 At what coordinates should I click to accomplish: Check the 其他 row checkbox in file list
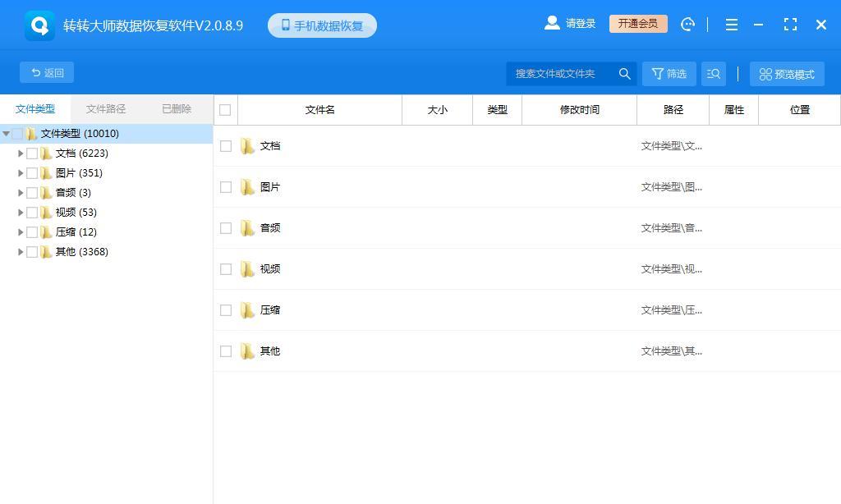pyautogui.click(x=226, y=351)
